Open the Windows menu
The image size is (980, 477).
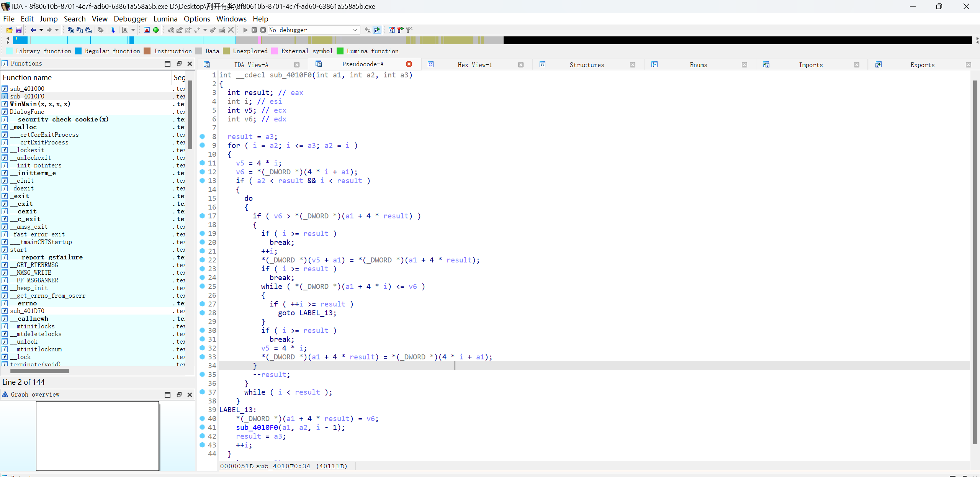pos(231,19)
